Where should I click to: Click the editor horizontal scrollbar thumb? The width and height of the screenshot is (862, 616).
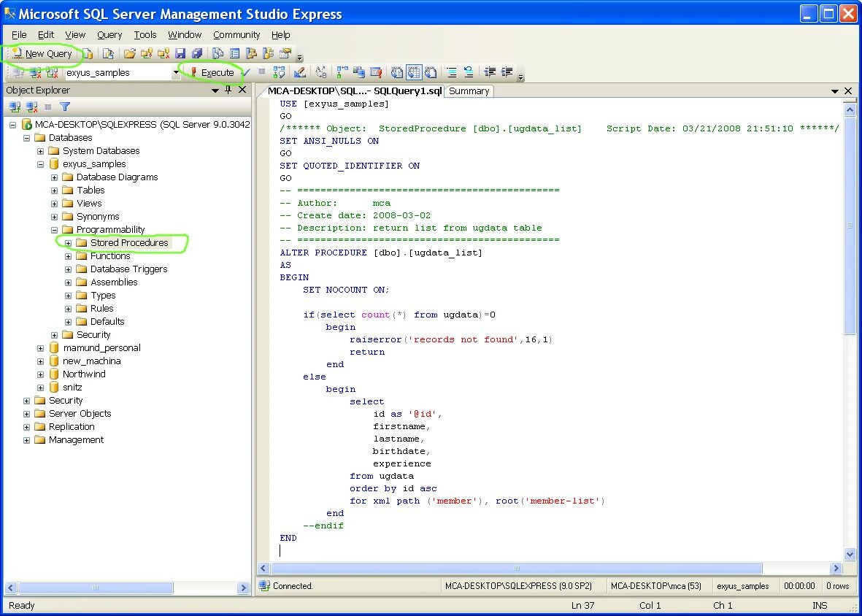517,568
